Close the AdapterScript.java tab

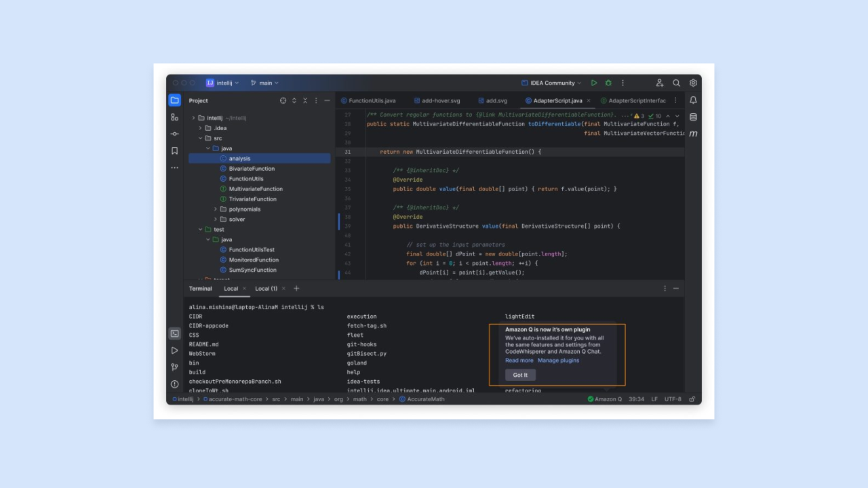point(589,100)
